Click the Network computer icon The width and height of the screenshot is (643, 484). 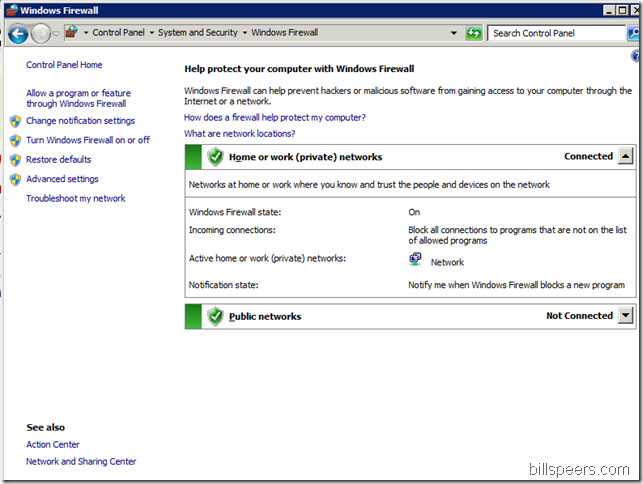tap(415, 260)
